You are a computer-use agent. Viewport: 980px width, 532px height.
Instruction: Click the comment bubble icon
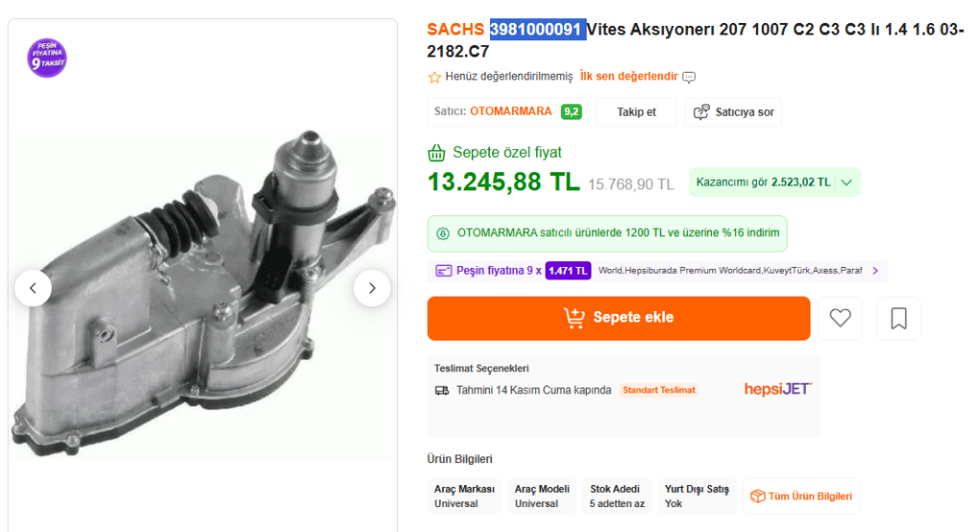click(689, 77)
